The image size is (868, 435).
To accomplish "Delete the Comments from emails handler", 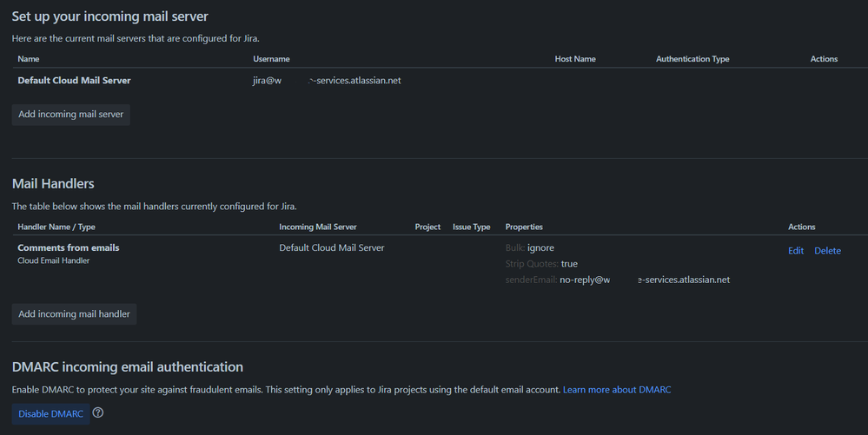I will tap(827, 251).
